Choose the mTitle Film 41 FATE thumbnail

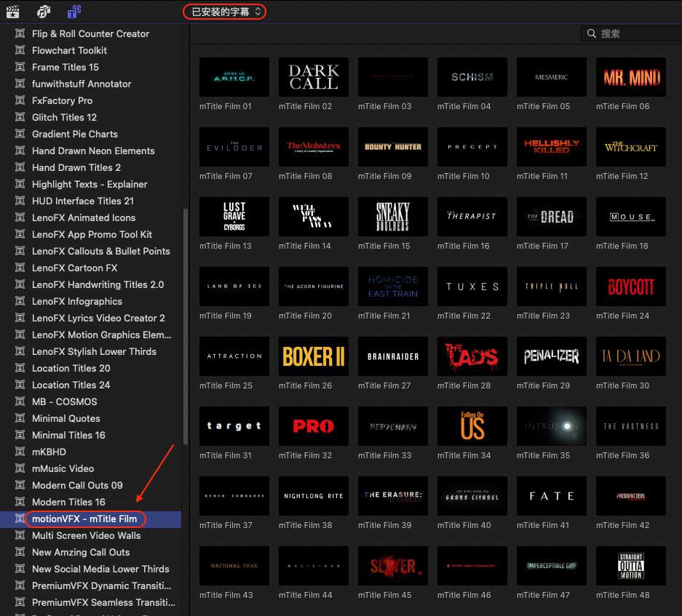click(x=551, y=496)
